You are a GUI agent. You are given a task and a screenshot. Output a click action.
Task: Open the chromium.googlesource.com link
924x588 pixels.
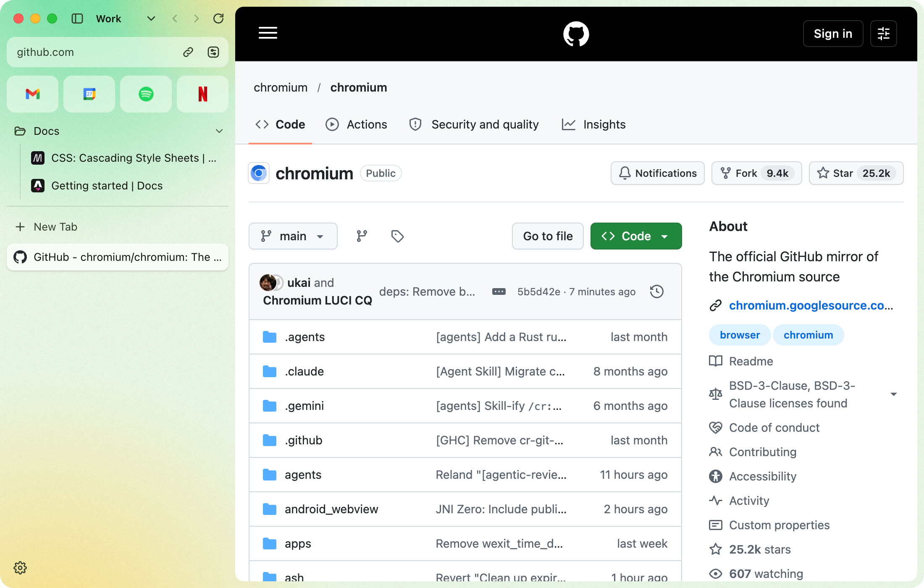(x=811, y=305)
